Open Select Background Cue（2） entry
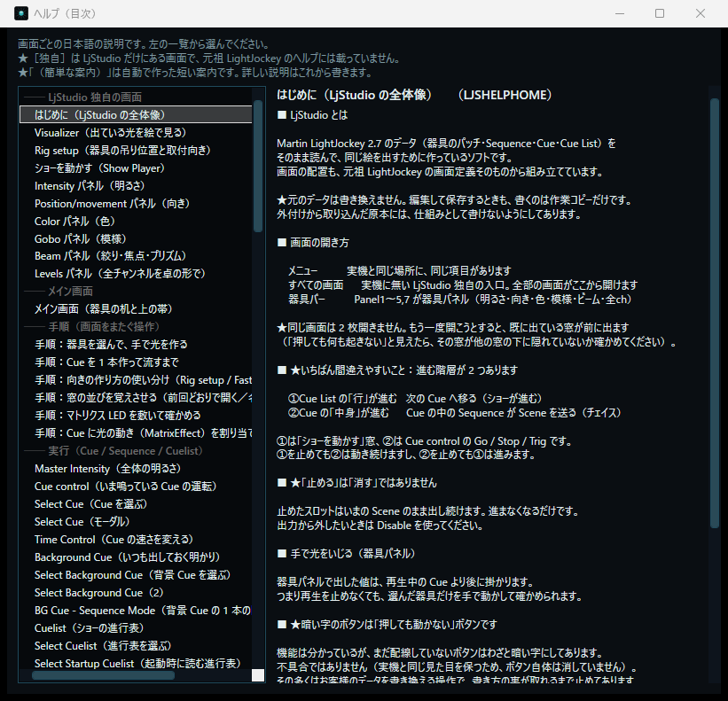Screen dimensions: 728x701 (136, 593)
